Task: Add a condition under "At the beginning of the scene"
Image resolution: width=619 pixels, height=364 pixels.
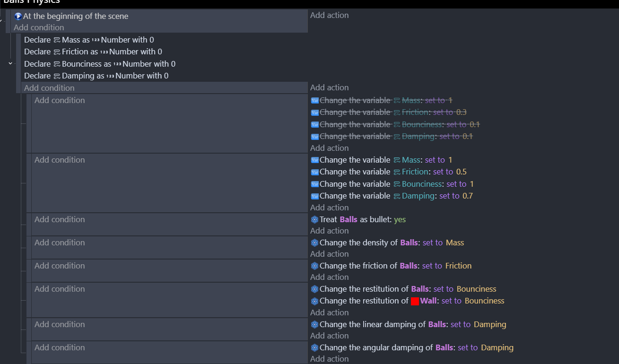Action: pos(39,27)
